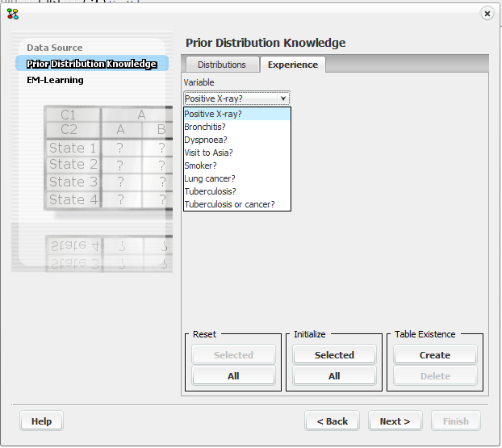Screen dimensions: 502x448
Task: Go to Data Source wizard step
Action: tap(55, 48)
